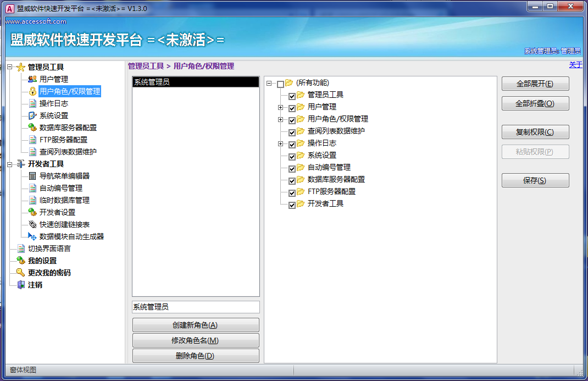Click the 关于 link at top right

[x=575, y=65]
